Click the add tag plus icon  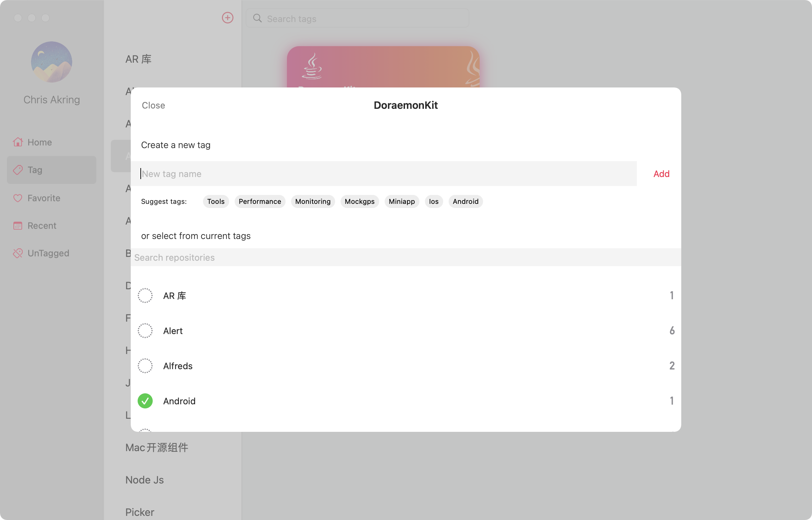coord(227,18)
